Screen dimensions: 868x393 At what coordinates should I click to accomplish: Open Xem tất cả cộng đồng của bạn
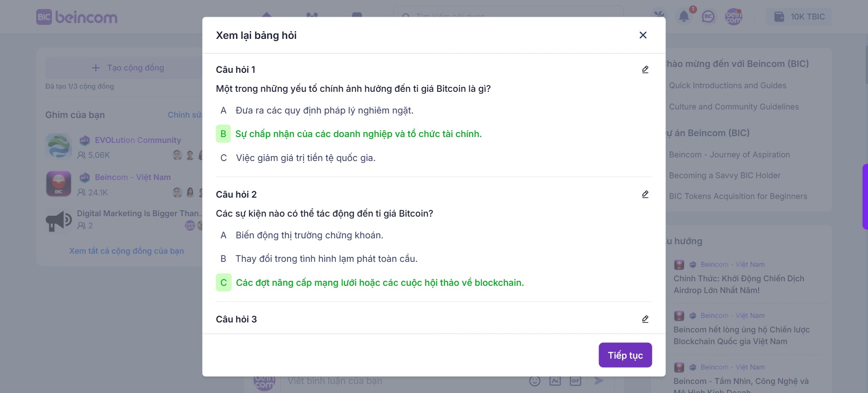coord(127,251)
